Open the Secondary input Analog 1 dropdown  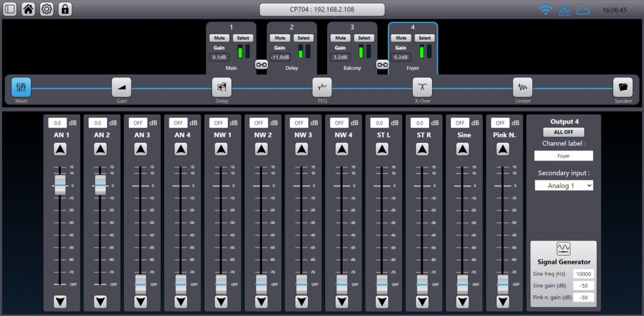coord(563,186)
